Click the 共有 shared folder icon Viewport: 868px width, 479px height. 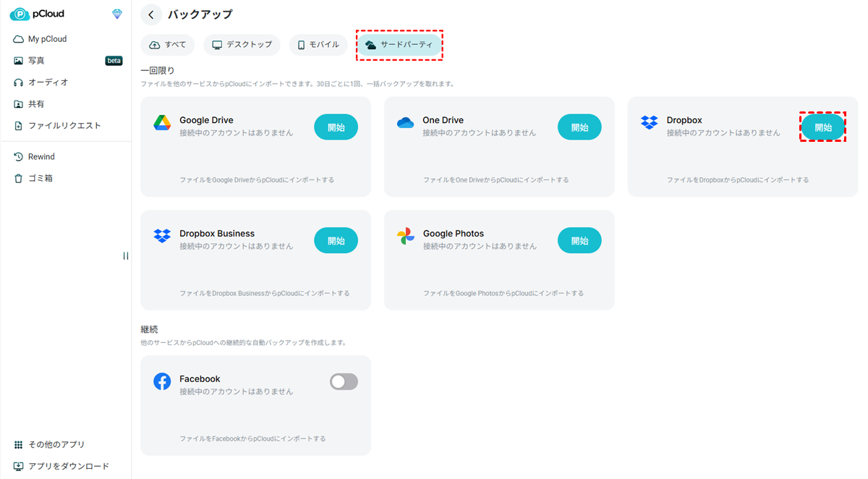pyautogui.click(x=19, y=104)
